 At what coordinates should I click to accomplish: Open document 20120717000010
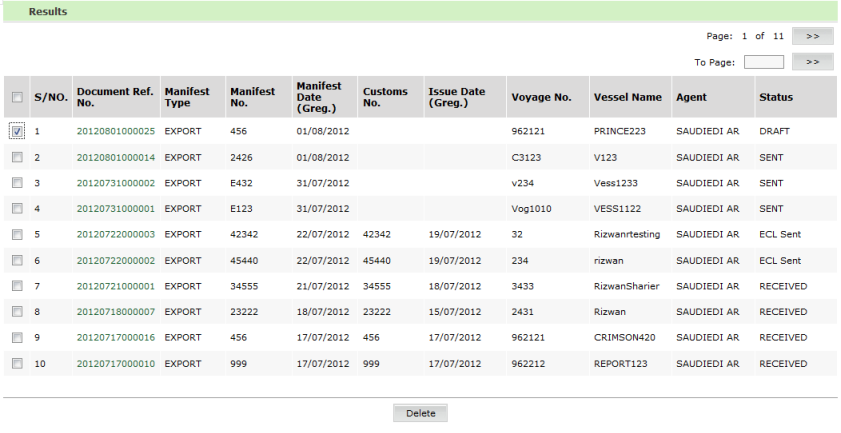pos(115,365)
